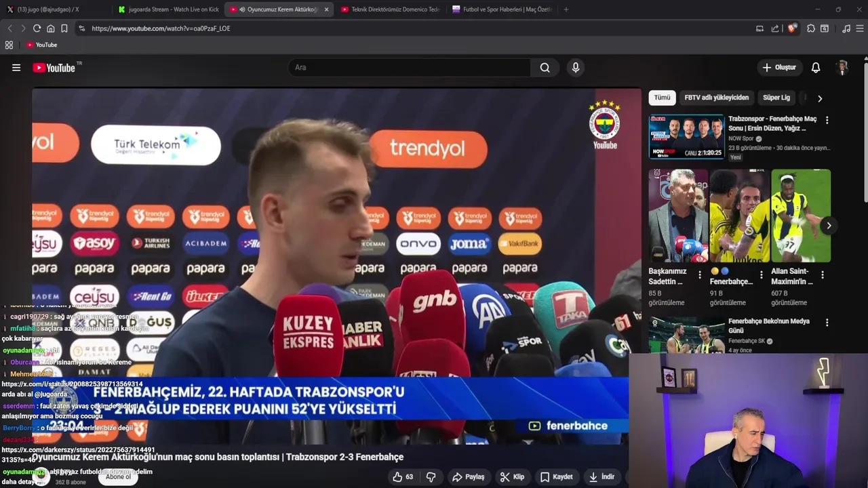Click the search magnifier button
868x488 pixels.
(x=545, y=68)
